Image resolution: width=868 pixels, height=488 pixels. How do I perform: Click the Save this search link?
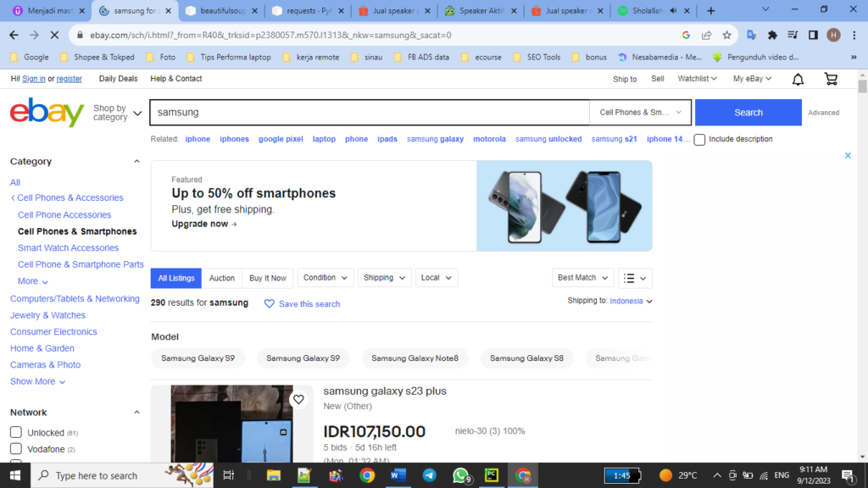(308, 303)
